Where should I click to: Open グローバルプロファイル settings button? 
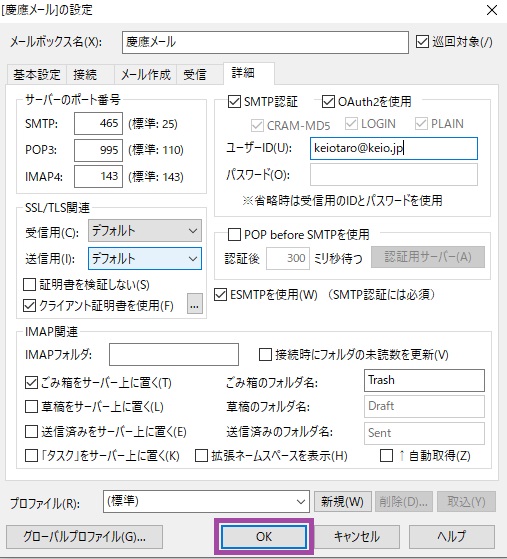tap(84, 537)
